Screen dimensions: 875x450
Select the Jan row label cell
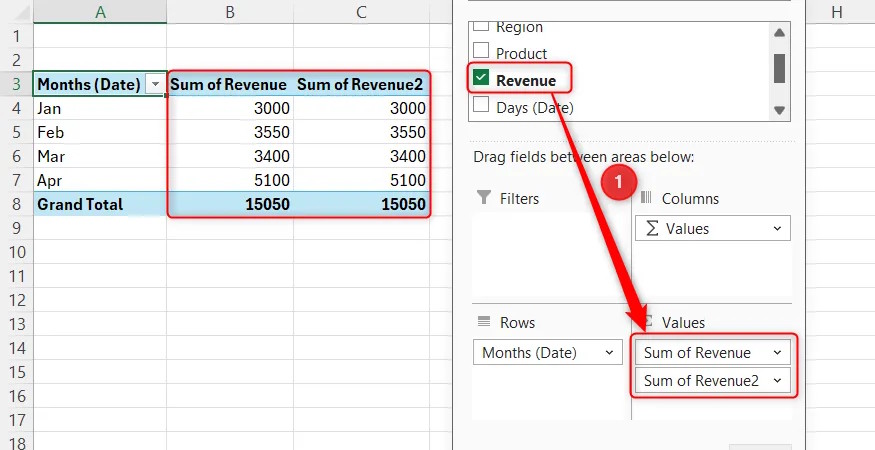tap(100, 108)
